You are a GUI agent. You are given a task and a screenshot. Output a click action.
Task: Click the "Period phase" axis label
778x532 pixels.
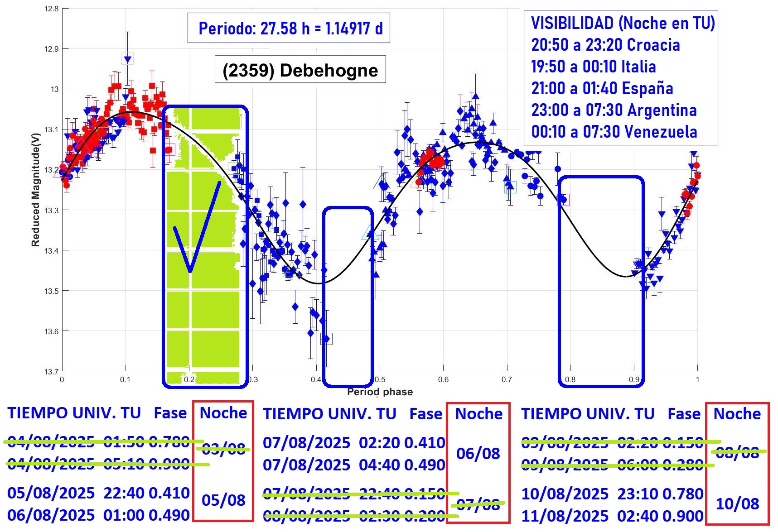click(380, 392)
